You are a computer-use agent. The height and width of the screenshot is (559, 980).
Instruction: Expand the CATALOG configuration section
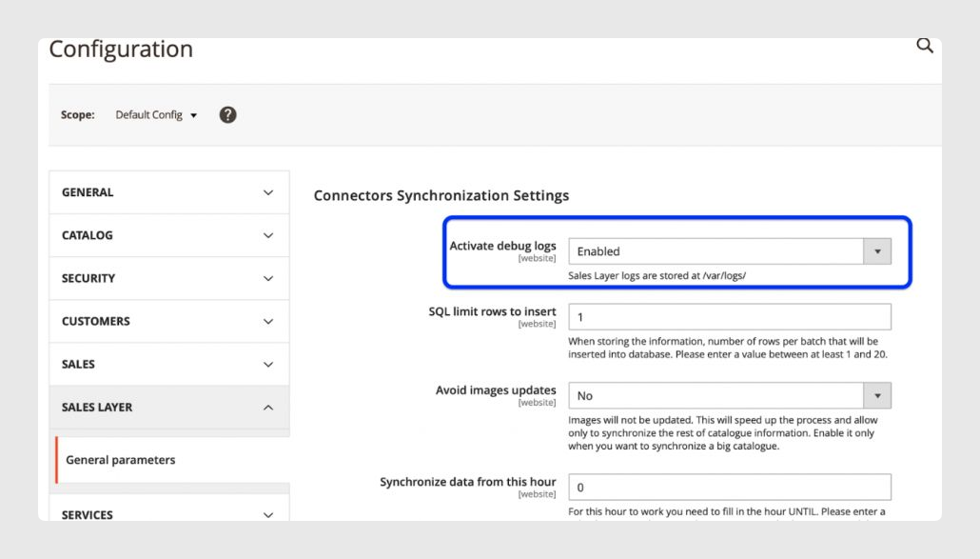pyautogui.click(x=169, y=236)
